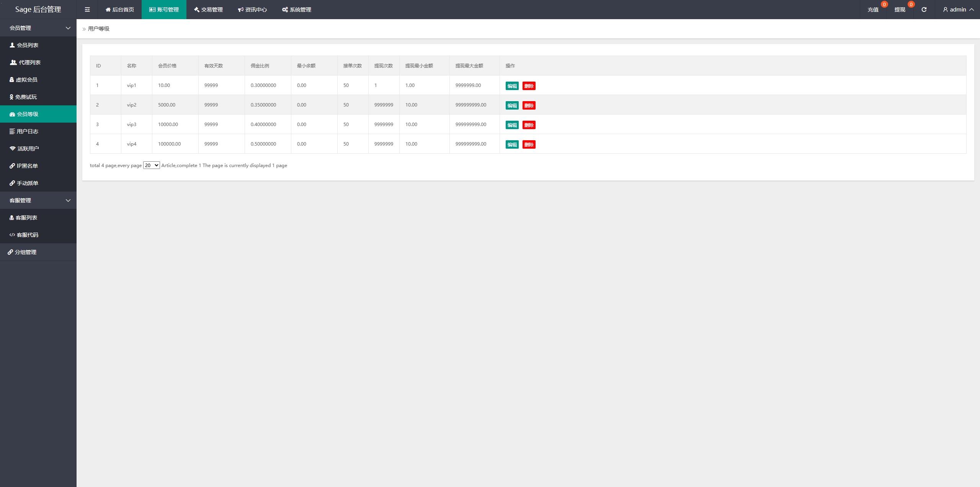Go to 资讯中心 top menu
Screen dimensions: 980x487
click(252, 10)
